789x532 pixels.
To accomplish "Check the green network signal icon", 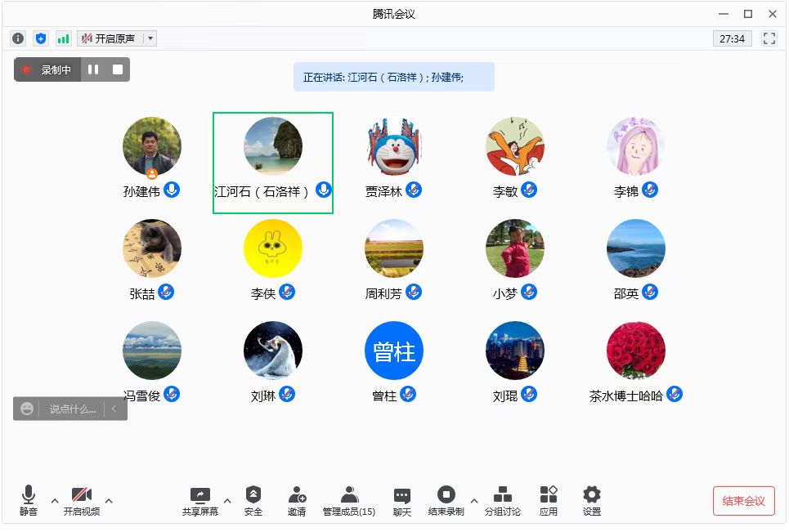I will (63, 38).
